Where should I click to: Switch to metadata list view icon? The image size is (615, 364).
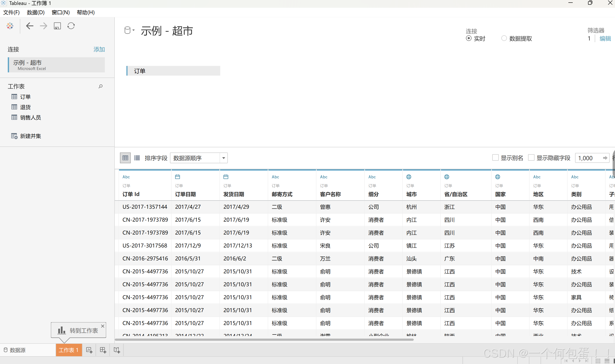pos(137,158)
